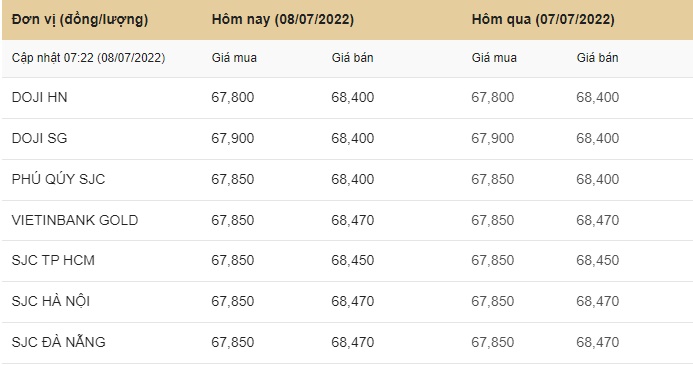Select the SJC HÀ NỘI row label

point(51,301)
